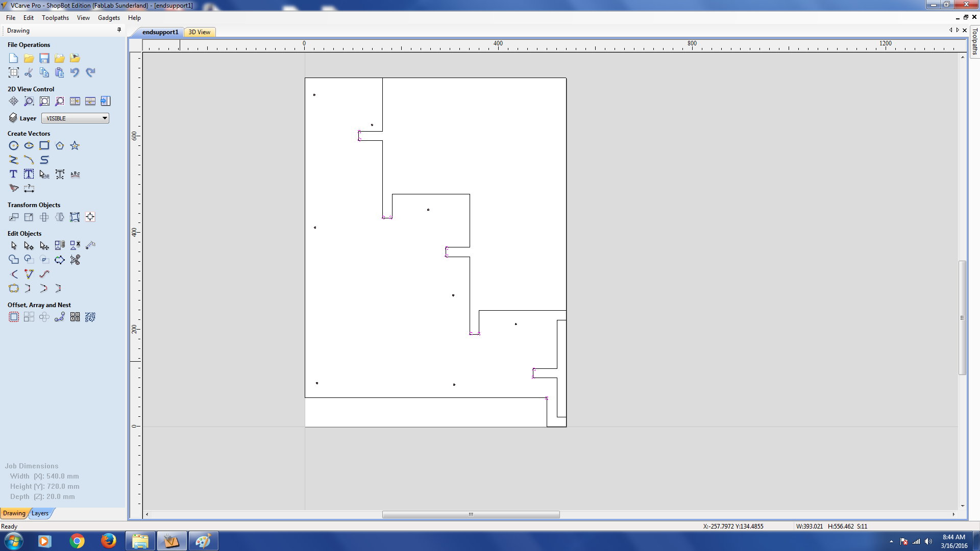
Task: Select the Pan view tool
Action: point(14,101)
